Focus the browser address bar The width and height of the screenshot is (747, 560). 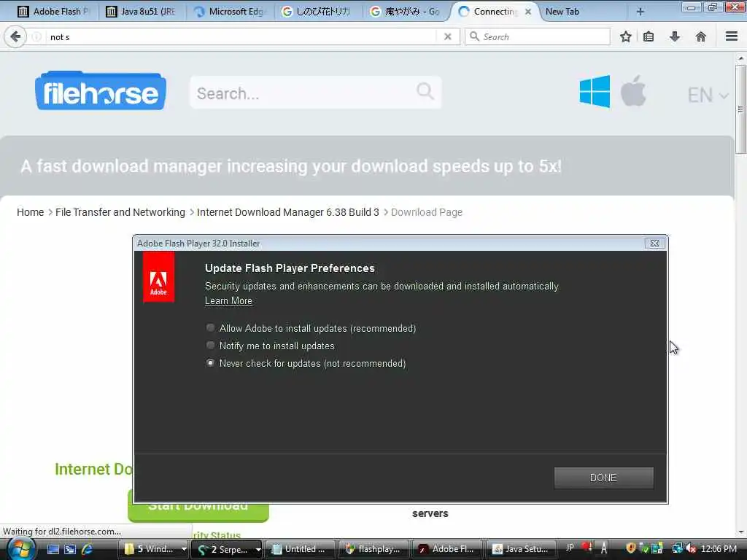pyautogui.click(x=241, y=36)
